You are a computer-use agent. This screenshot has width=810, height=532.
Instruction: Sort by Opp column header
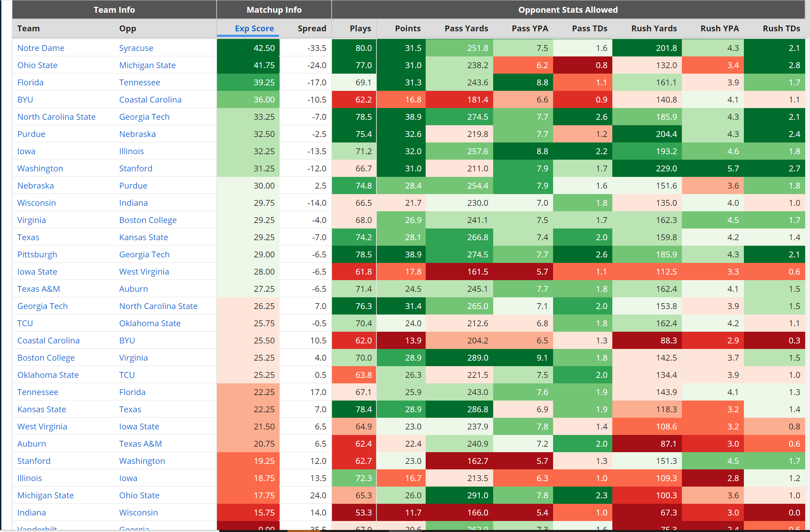[127, 29]
